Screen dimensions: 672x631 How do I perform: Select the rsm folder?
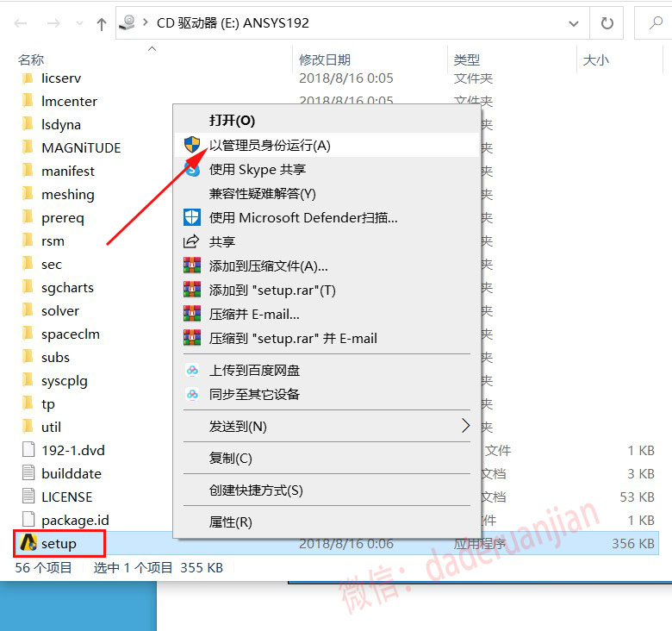click(x=53, y=241)
